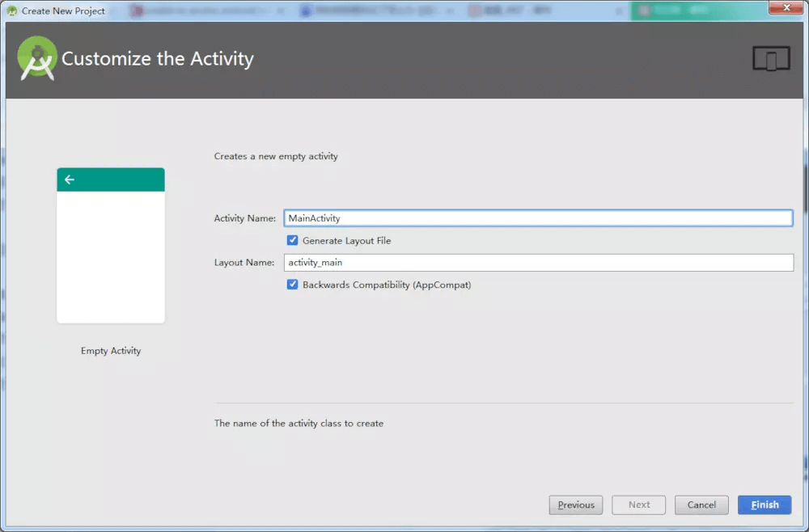Finish creating the project

coord(765,505)
